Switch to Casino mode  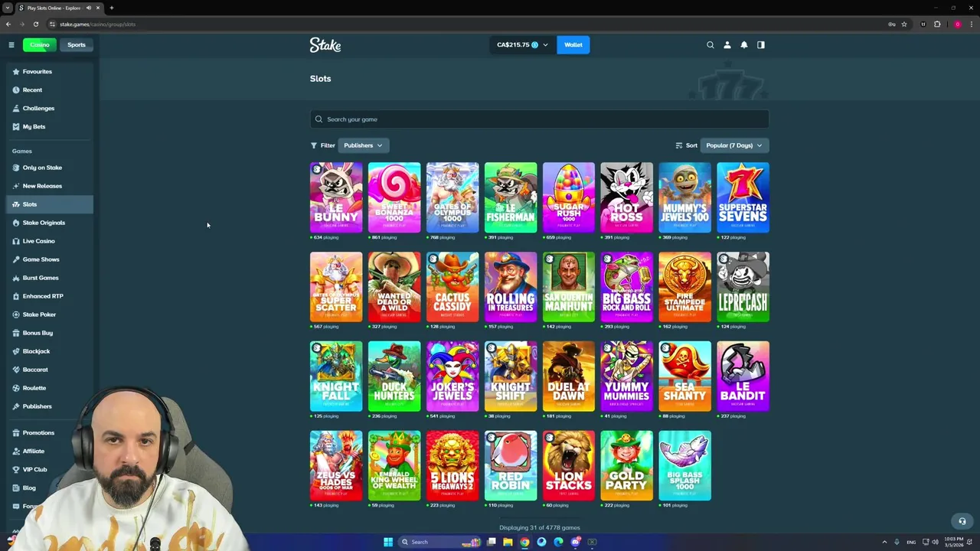coord(39,45)
